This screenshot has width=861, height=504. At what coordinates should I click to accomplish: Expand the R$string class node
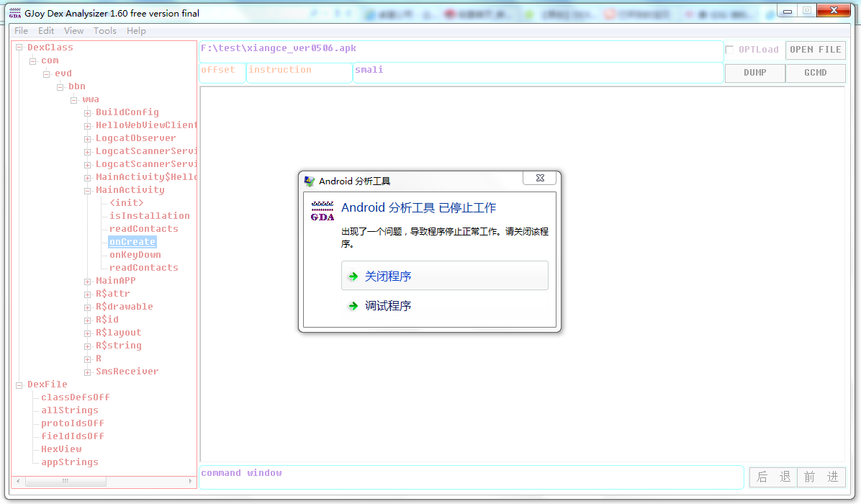point(88,346)
